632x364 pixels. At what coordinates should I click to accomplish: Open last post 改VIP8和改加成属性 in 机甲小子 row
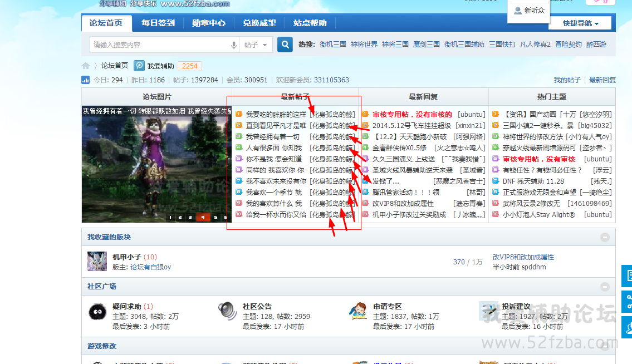[523, 257]
